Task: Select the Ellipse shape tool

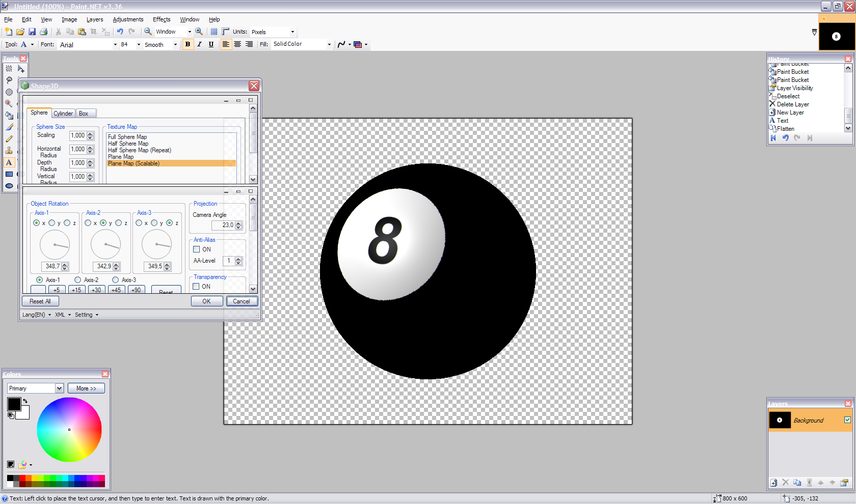Action: coord(9,185)
